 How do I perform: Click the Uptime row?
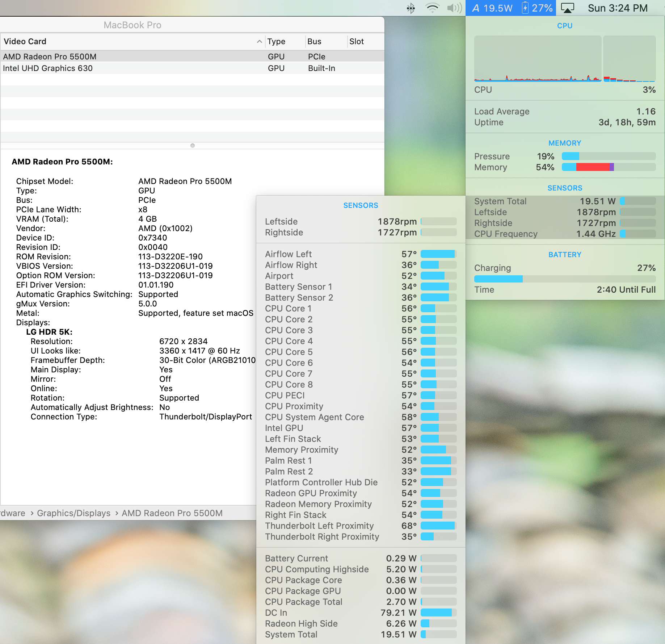click(x=565, y=122)
